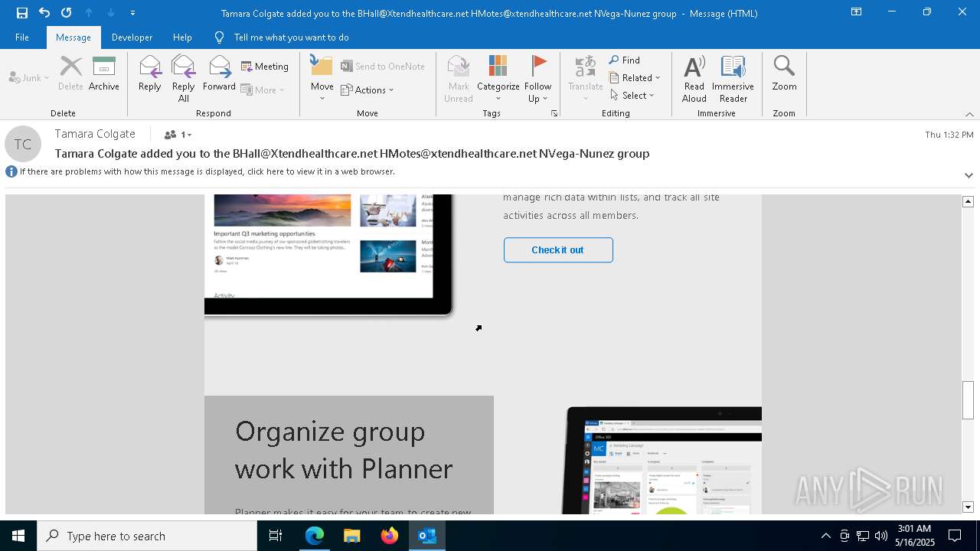
Task: Click the TC sender avatar
Action: coord(23,144)
